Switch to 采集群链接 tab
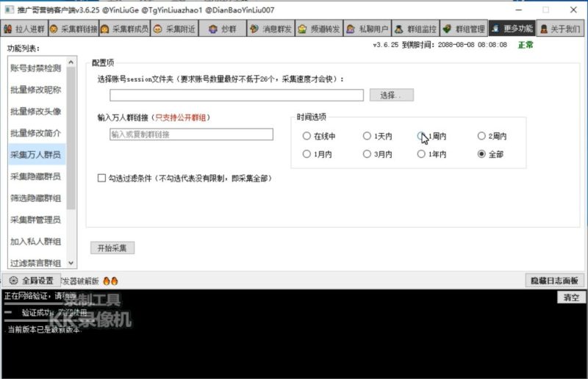The height and width of the screenshot is (379, 588). click(74, 29)
